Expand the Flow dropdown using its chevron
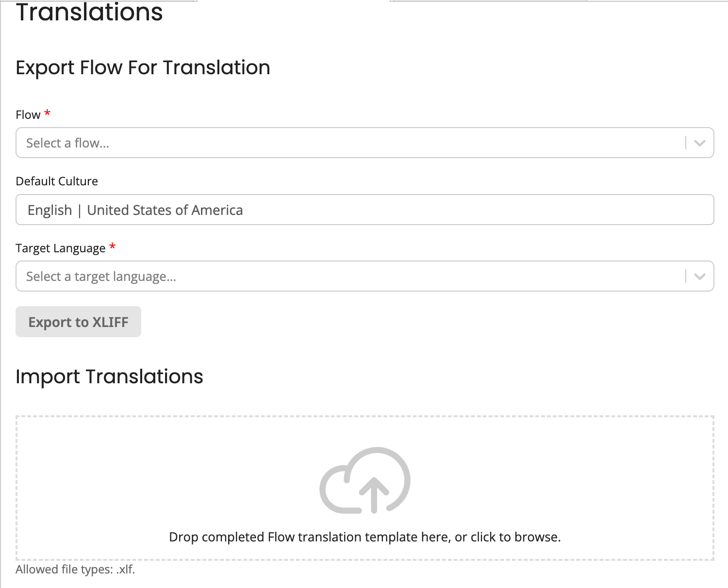728x588 pixels. (699, 143)
